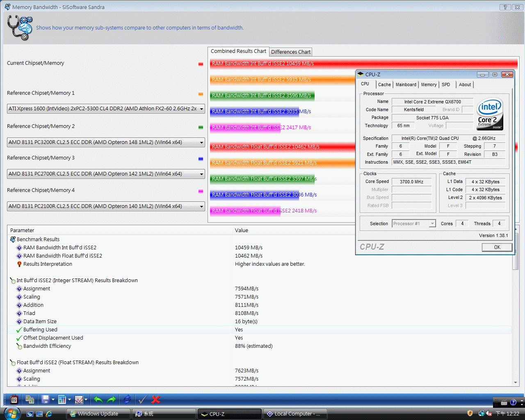Image resolution: width=525 pixels, height=420 pixels.
Task: Select the Mainboard tab in CPU-Z
Action: point(406,84)
